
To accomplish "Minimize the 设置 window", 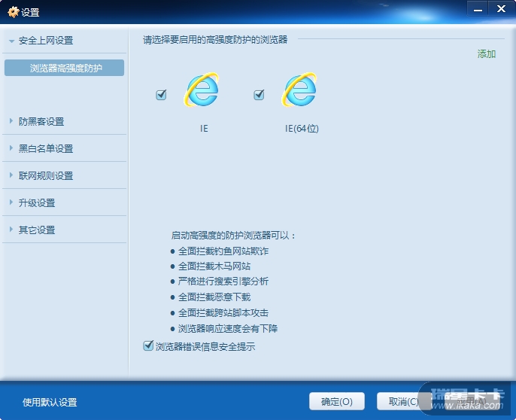I will [478, 9].
